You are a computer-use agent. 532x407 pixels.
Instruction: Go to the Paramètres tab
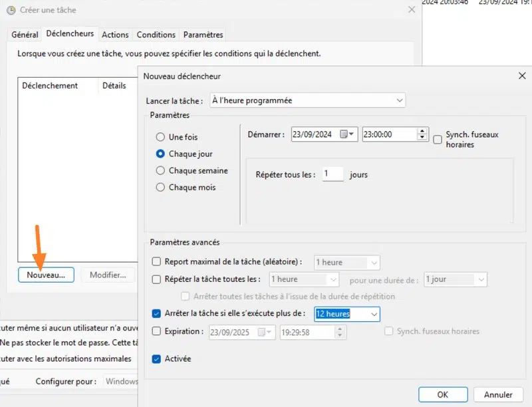[x=203, y=35]
